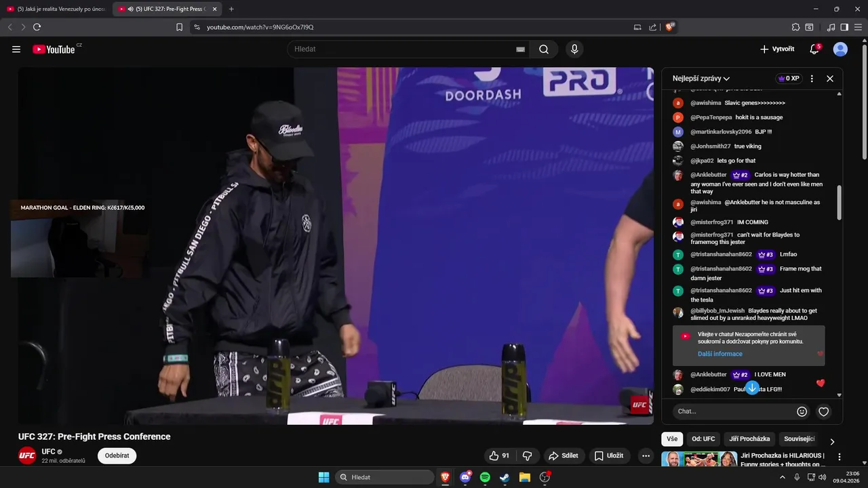Start voice search with microphone icon
Viewport: 868px width, 488px height.
pyautogui.click(x=574, y=49)
